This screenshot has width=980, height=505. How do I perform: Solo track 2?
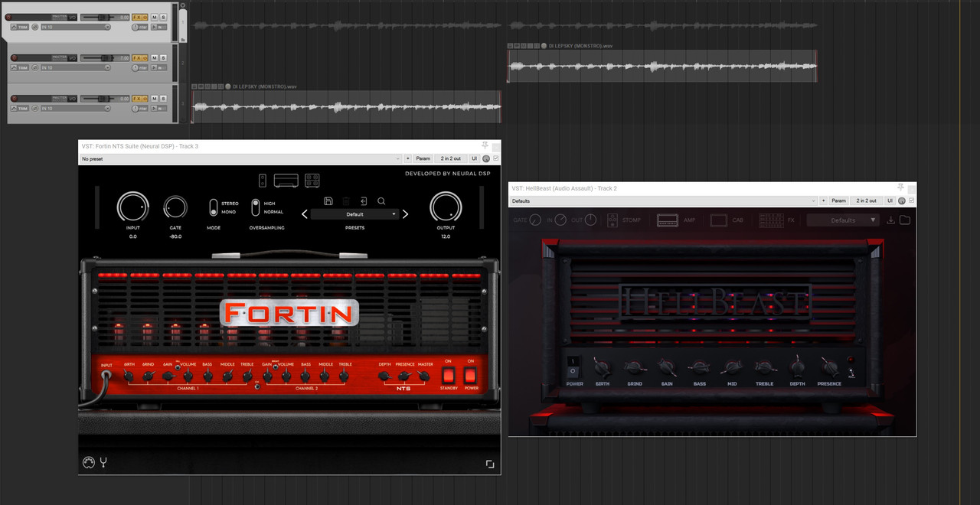pyautogui.click(x=163, y=57)
